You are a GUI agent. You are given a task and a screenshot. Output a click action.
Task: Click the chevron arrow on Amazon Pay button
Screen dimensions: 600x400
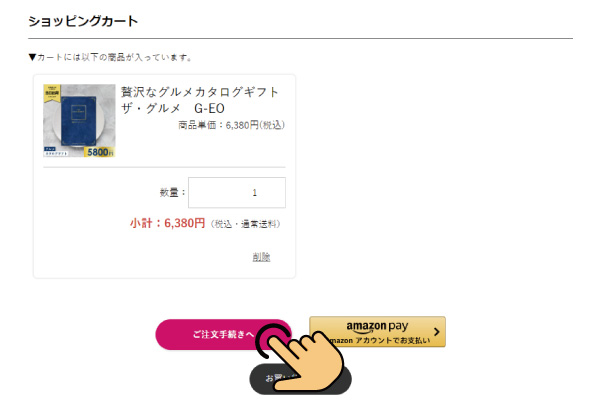(x=437, y=331)
